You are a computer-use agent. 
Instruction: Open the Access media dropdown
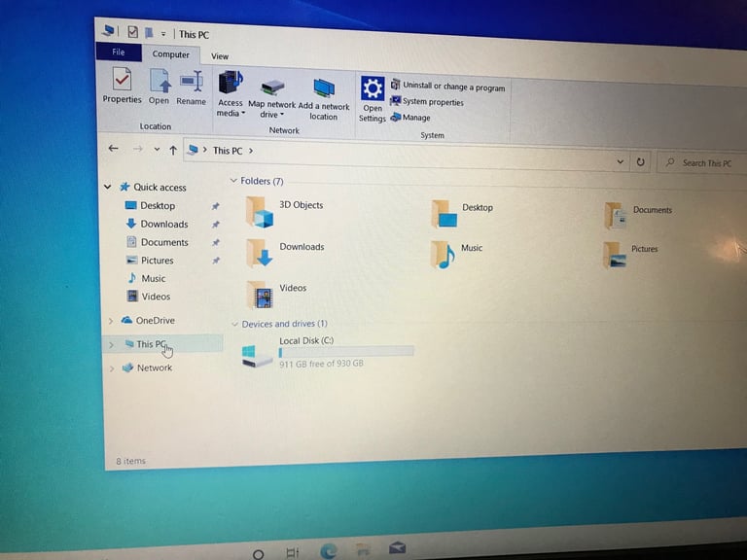coord(231,94)
